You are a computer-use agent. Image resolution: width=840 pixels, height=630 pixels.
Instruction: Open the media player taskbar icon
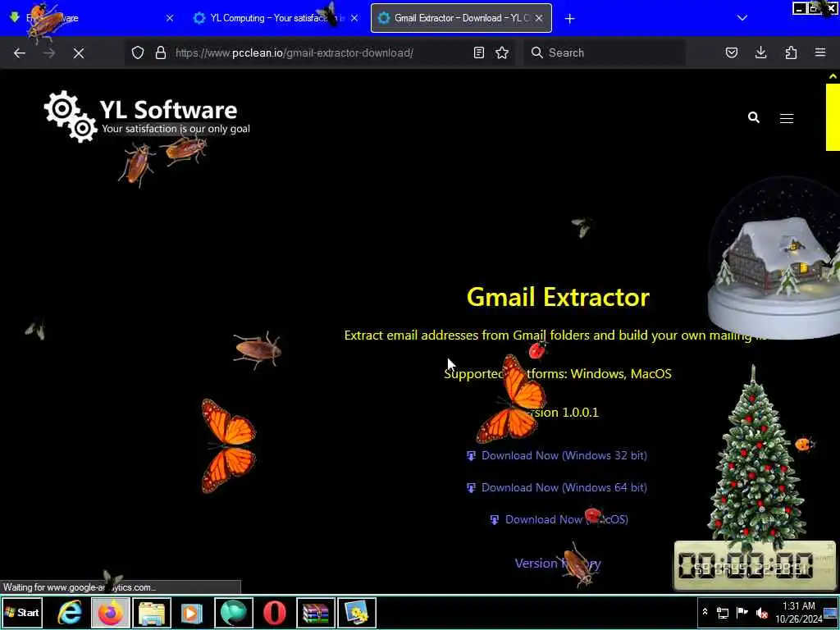[x=192, y=613]
